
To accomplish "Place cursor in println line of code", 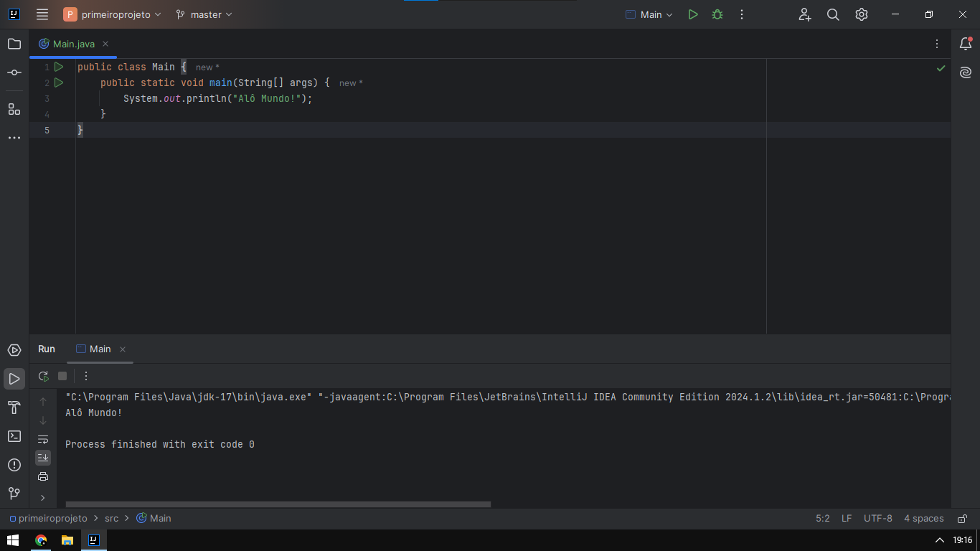I will coord(218,98).
